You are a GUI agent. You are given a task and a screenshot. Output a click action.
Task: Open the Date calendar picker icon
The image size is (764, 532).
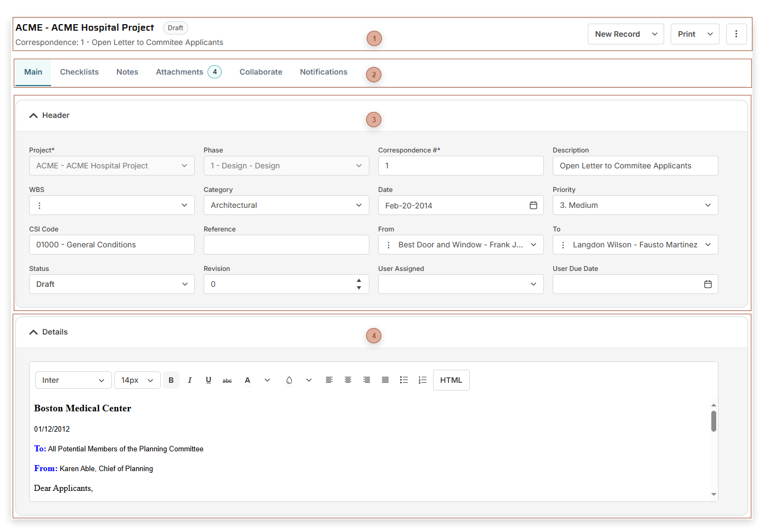coord(533,205)
